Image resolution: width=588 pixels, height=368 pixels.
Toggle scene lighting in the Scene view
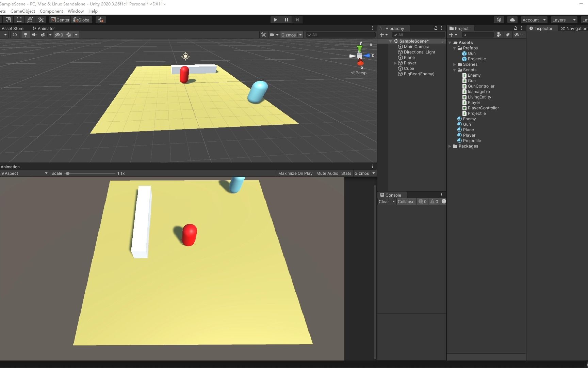[x=25, y=35]
